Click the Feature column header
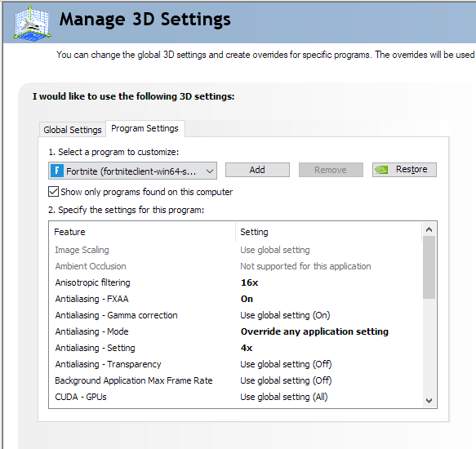 tap(142, 232)
